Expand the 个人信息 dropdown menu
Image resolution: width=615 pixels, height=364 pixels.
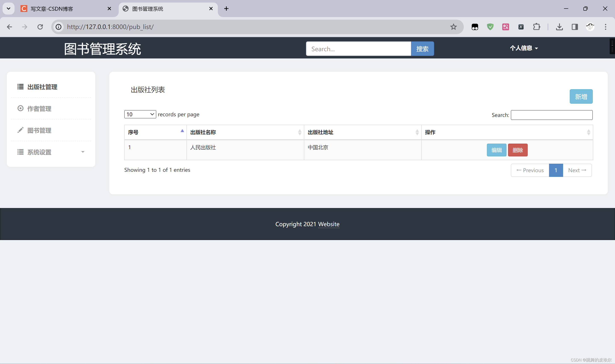click(x=524, y=48)
